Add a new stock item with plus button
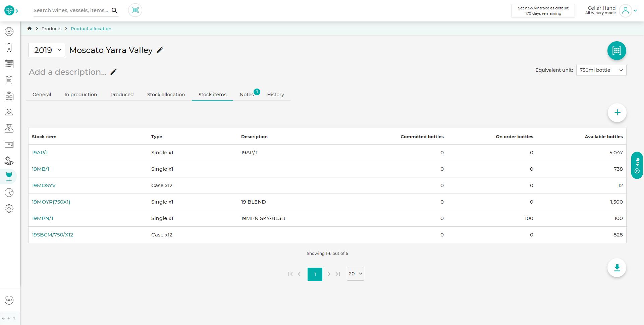 617,113
